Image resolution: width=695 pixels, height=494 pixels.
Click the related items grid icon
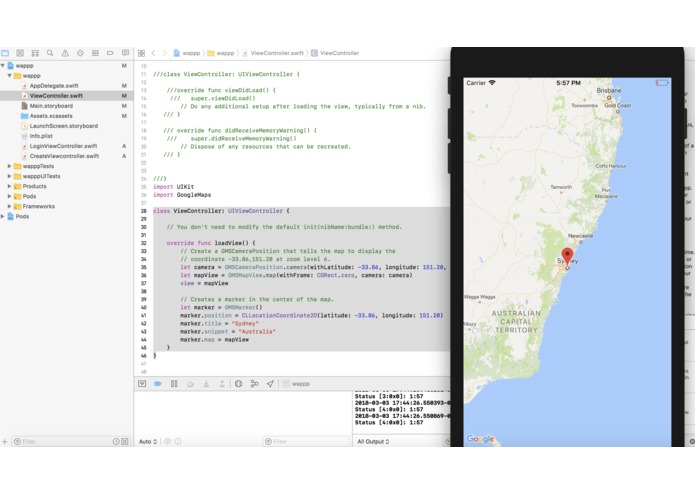141,53
